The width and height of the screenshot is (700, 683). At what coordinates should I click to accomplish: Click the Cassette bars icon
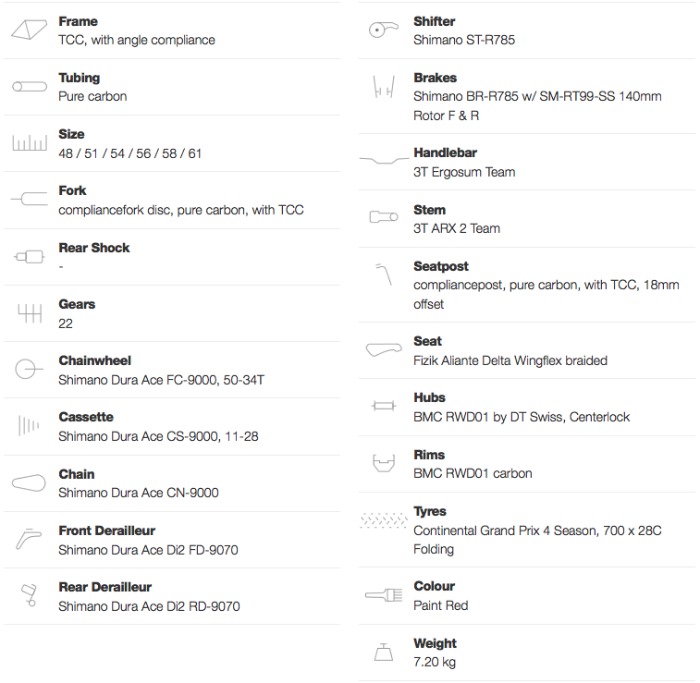click(29, 425)
